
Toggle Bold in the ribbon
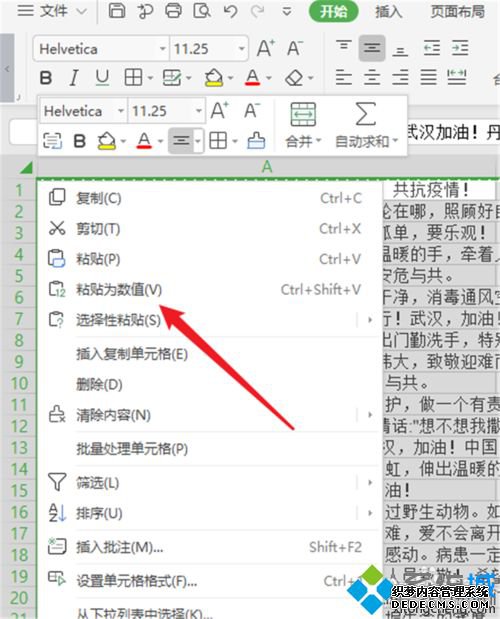(x=46, y=77)
